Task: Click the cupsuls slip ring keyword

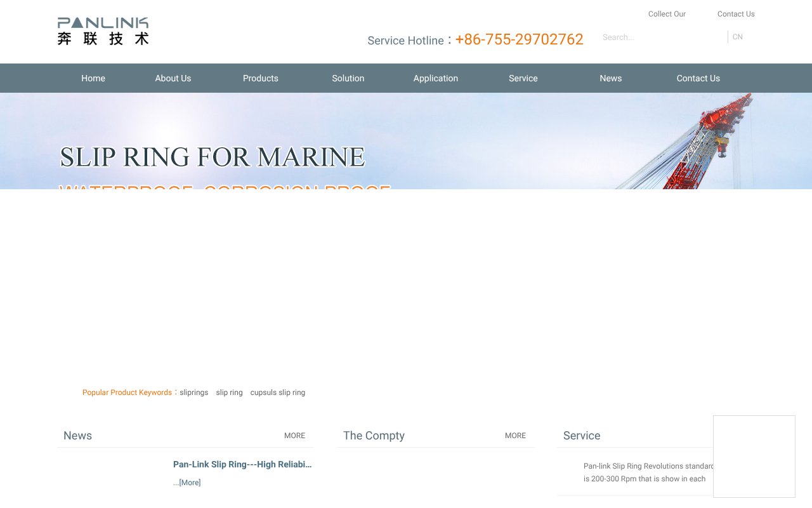Action: coord(278,392)
